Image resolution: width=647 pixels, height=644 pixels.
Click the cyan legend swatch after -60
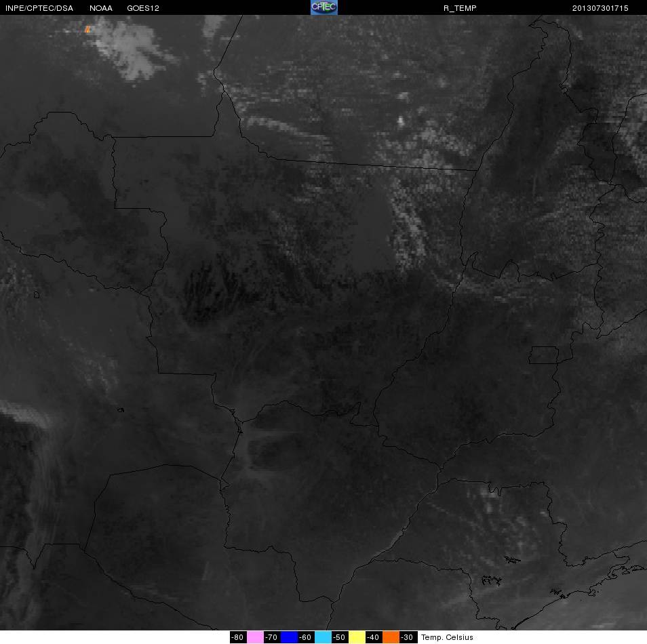[x=323, y=637]
